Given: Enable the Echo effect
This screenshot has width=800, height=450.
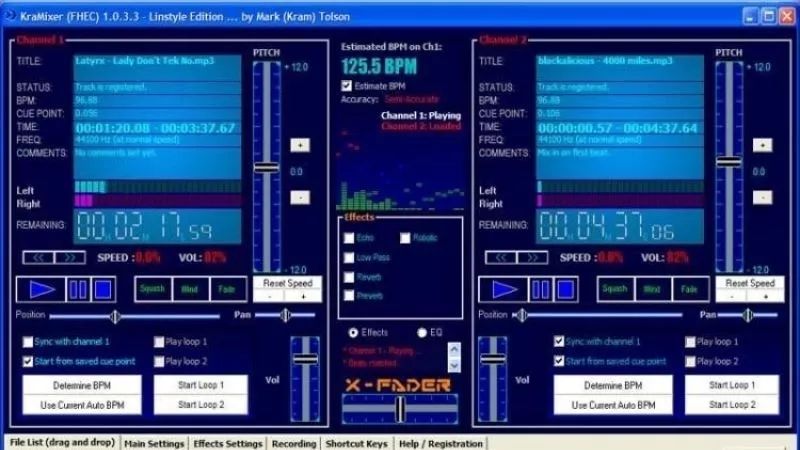Looking at the screenshot, I should [349, 238].
